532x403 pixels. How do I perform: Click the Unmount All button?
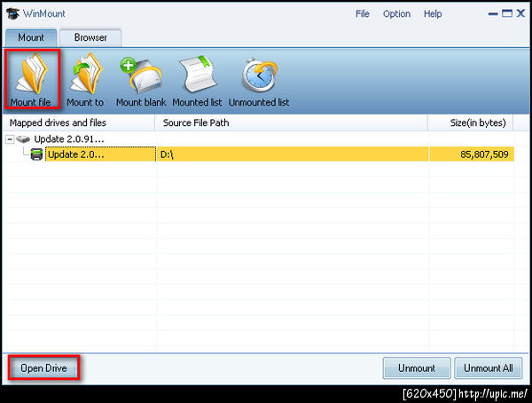coord(489,368)
